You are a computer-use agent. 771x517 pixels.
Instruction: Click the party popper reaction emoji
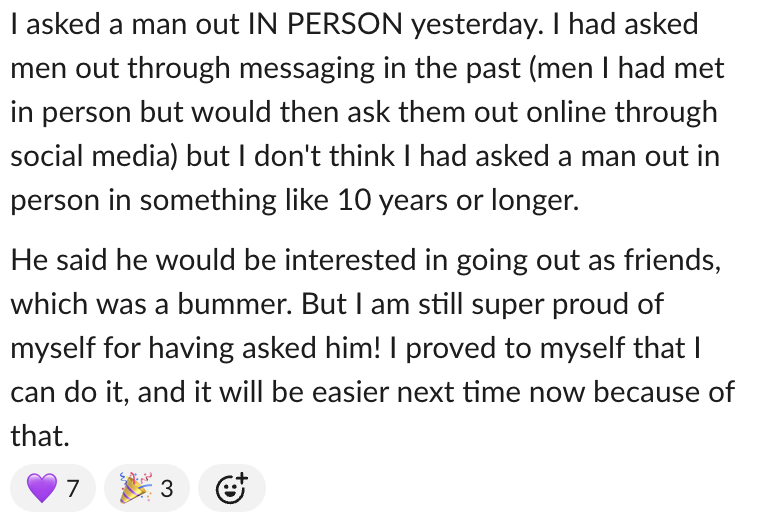point(134,489)
